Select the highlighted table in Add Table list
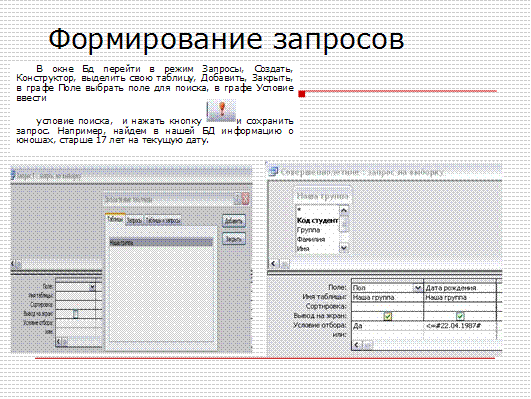Viewport: 531px width, 399px height. pyautogui.click(x=161, y=243)
